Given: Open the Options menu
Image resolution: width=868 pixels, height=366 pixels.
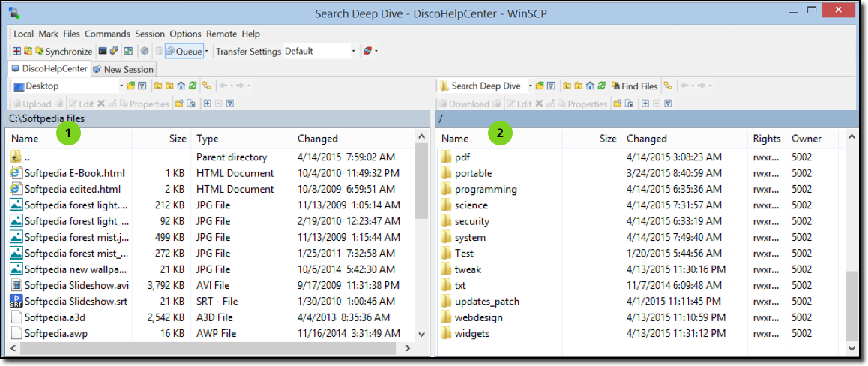Looking at the screenshot, I should (185, 34).
